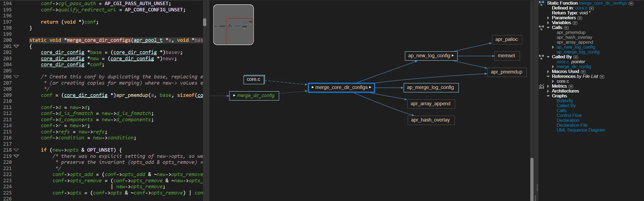Open the dropdown menu beside merge_core_dir_configs title
The width and height of the screenshot is (644, 201).
click(631, 4)
